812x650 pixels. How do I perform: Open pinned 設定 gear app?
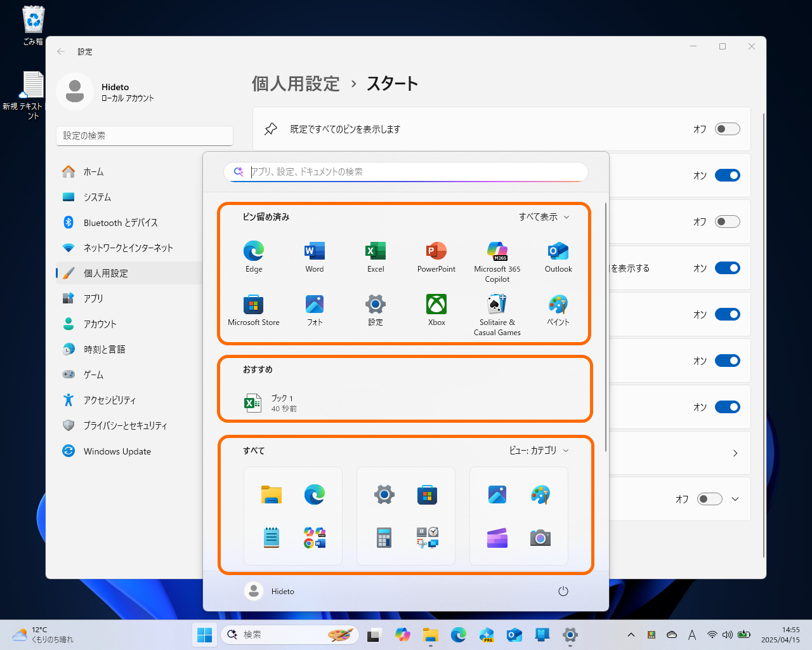(376, 310)
